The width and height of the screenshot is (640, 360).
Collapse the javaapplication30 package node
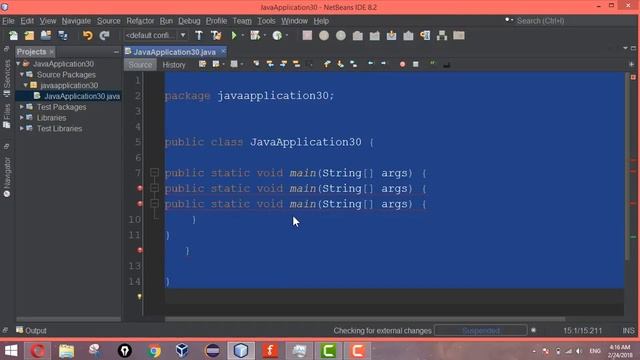[26, 85]
